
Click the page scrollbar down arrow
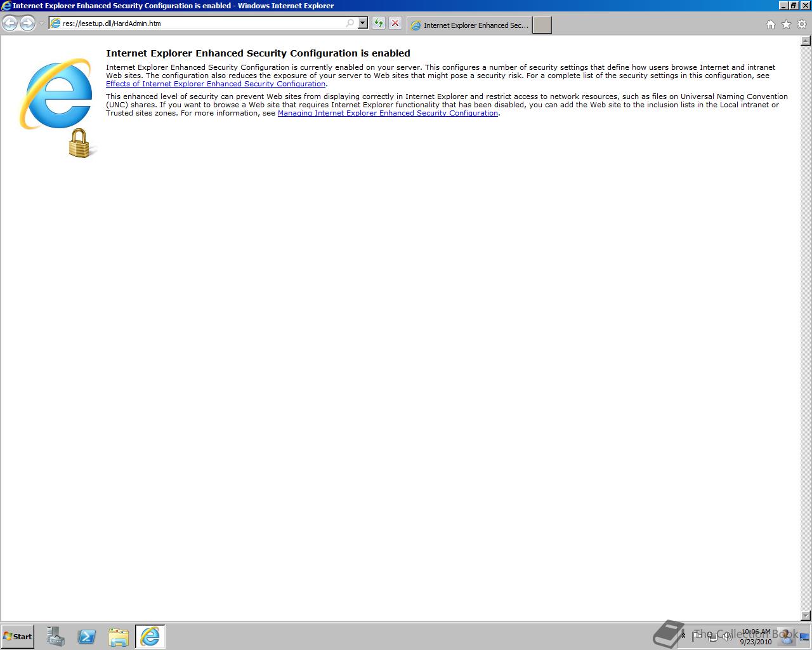[x=806, y=616]
